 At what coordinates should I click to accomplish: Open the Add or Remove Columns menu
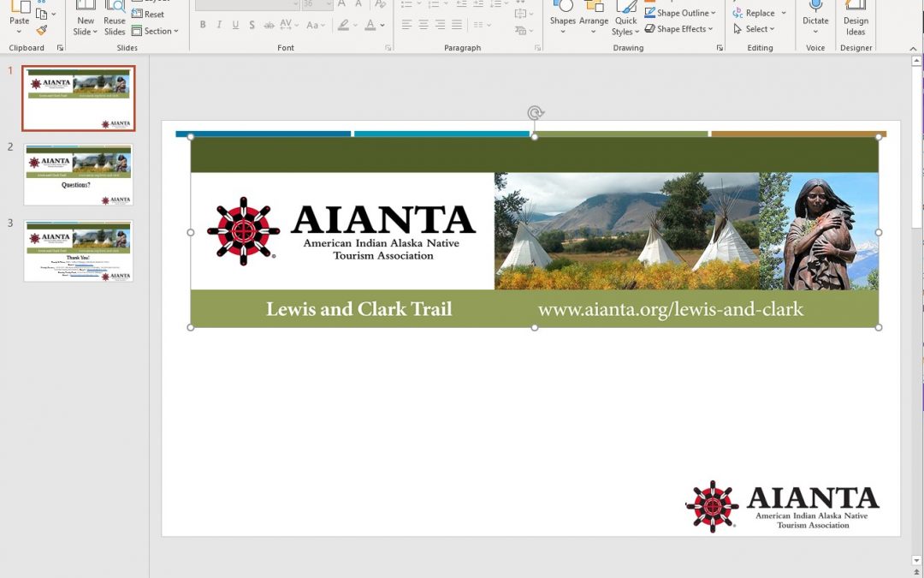click(x=482, y=25)
